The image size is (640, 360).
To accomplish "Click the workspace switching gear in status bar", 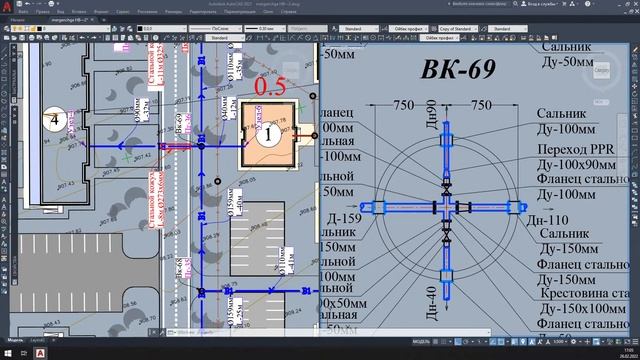I will tap(573, 342).
